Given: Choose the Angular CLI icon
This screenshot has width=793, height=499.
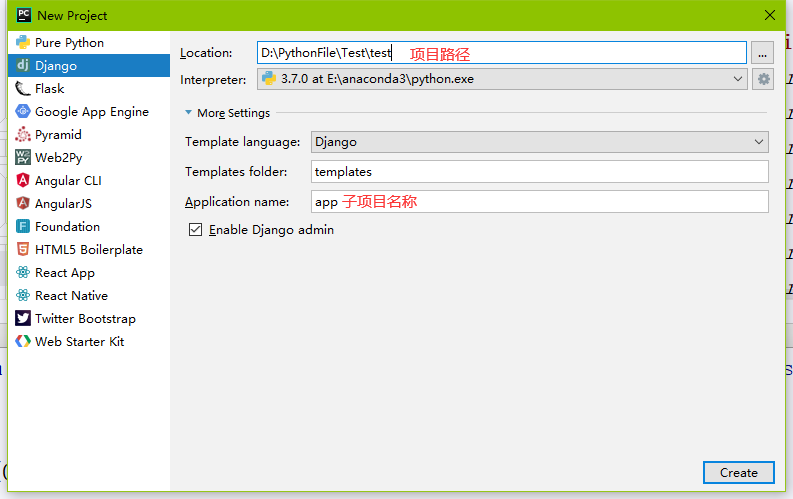Looking at the screenshot, I should (x=23, y=180).
